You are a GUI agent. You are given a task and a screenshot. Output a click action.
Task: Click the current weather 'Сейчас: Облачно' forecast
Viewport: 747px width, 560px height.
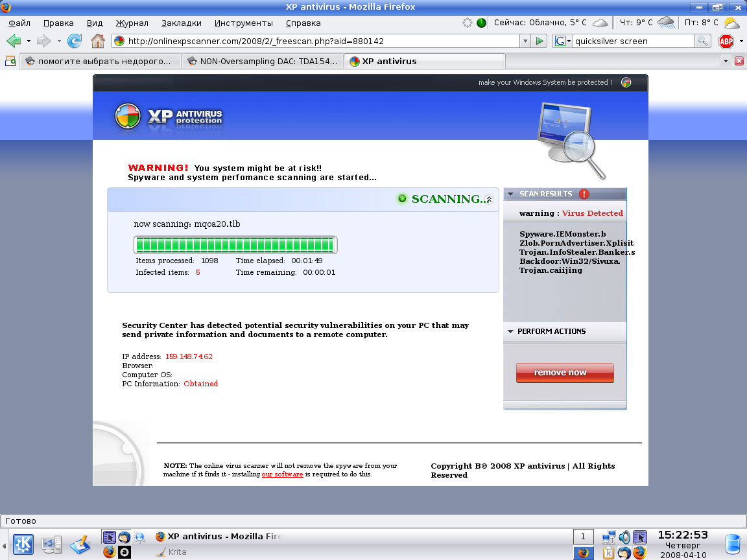point(551,23)
